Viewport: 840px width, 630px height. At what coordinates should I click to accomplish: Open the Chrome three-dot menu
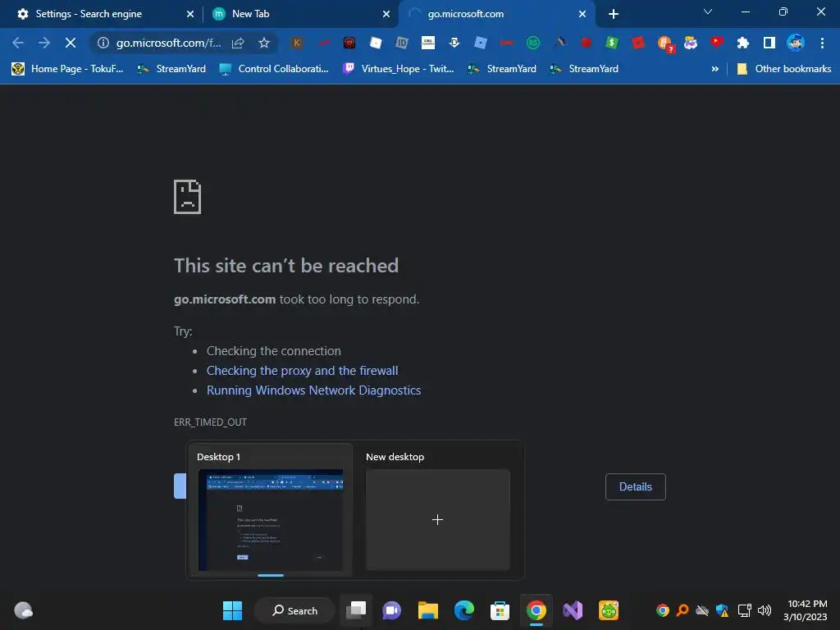[x=822, y=43]
